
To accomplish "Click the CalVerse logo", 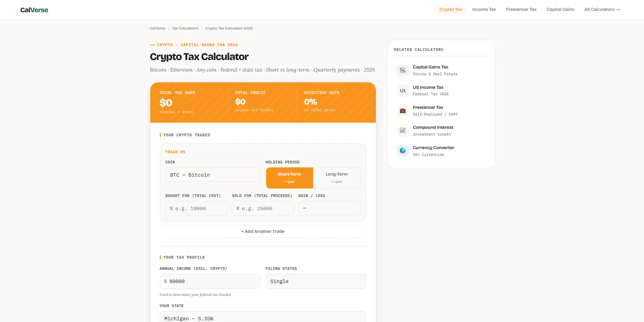I will coord(34,10).
